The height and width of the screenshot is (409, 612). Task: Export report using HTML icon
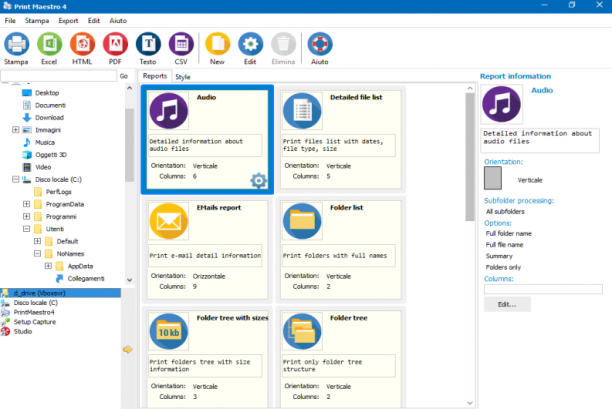tap(82, 44)
